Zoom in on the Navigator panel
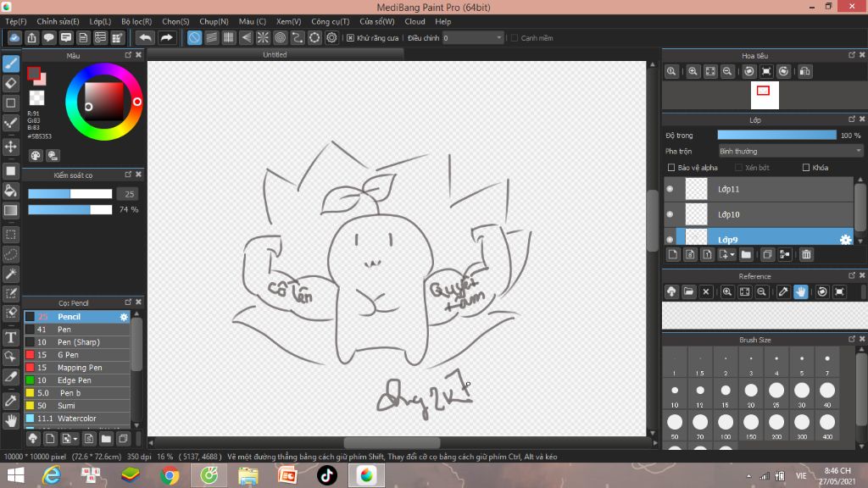The height and width of the screenshot is (488, 868). [x=693, y=71]
